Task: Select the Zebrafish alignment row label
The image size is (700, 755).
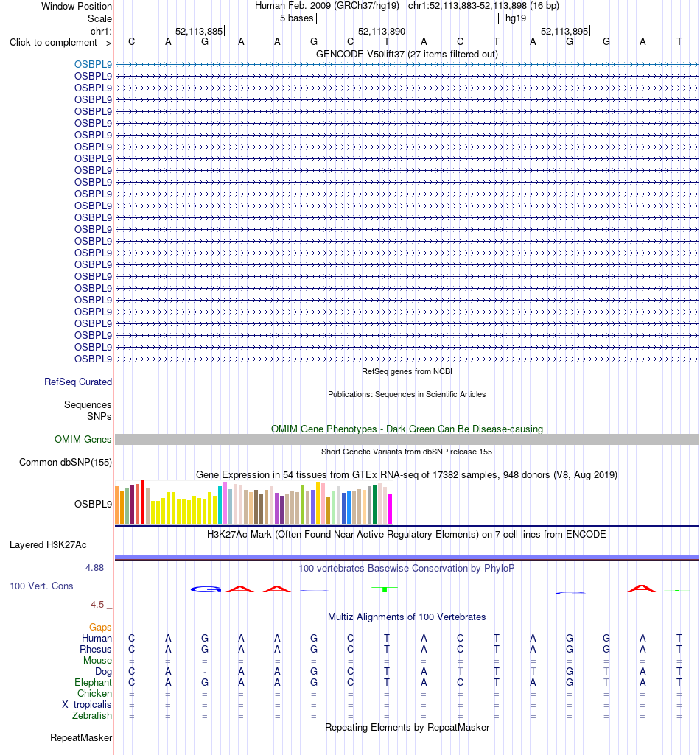Action: (x=92, y=715)
